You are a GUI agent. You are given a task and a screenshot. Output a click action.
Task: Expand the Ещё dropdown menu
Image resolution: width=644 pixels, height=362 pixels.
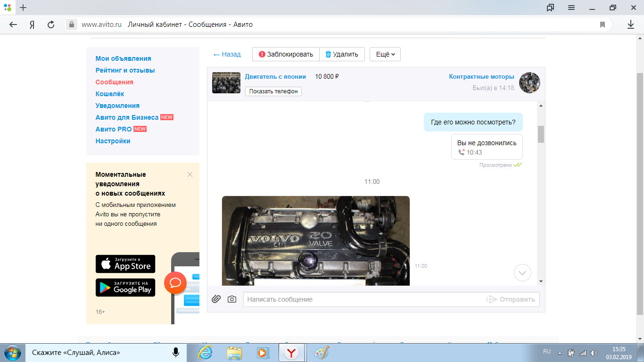tap(385, 54)
